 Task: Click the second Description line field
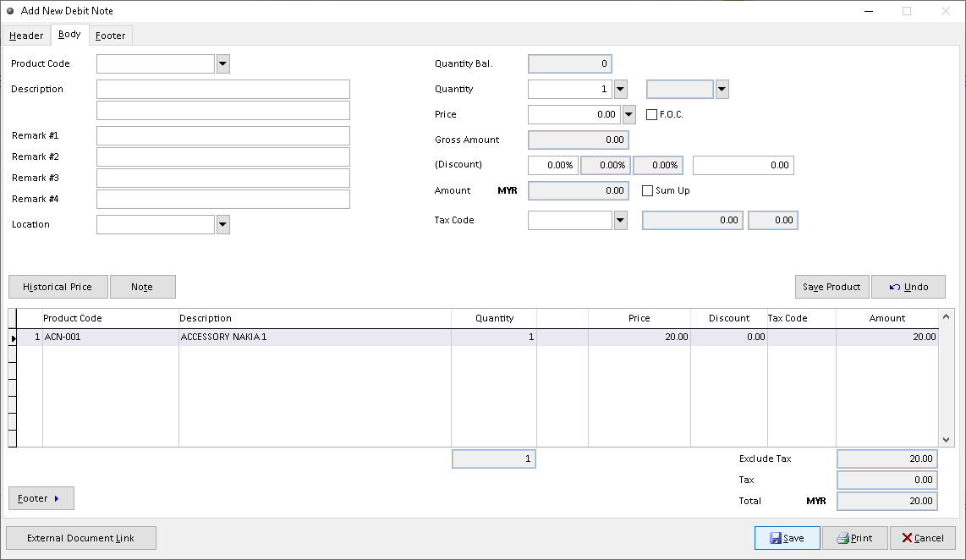pos(223,110)
